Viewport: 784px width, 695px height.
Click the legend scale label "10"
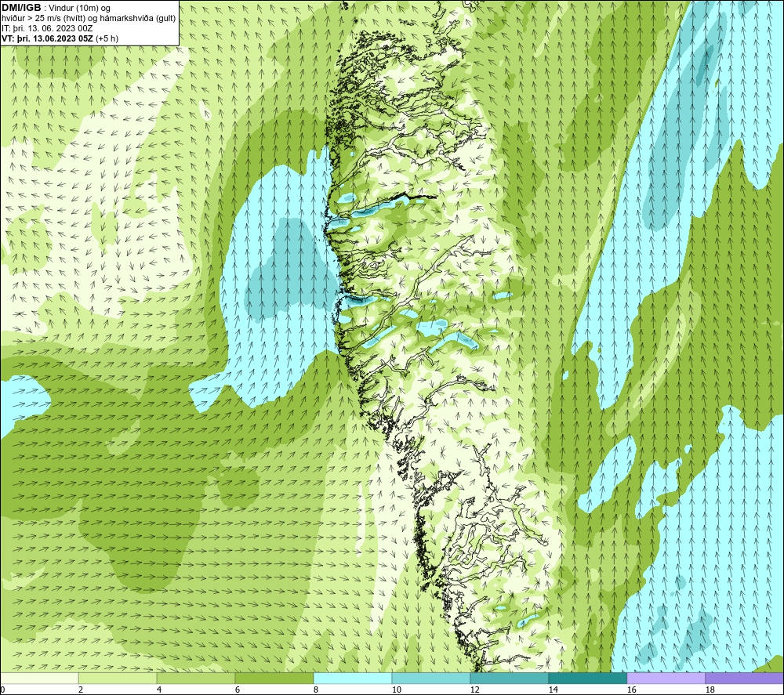(x=397, y=690)
